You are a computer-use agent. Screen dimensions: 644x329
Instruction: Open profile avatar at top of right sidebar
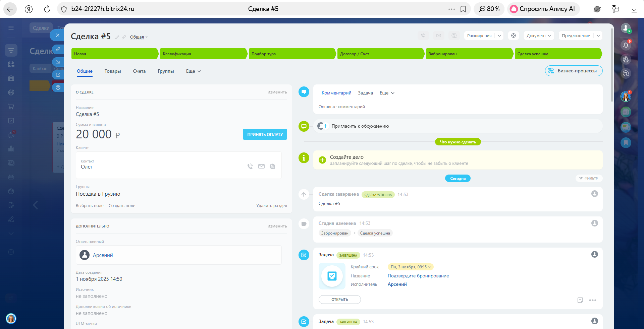point(626,28)
